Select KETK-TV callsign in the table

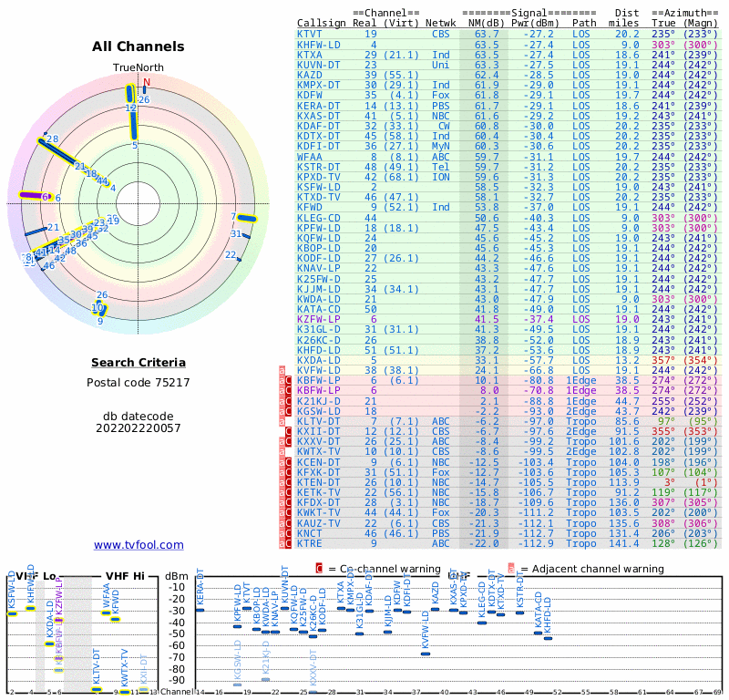tap(318, 492)
